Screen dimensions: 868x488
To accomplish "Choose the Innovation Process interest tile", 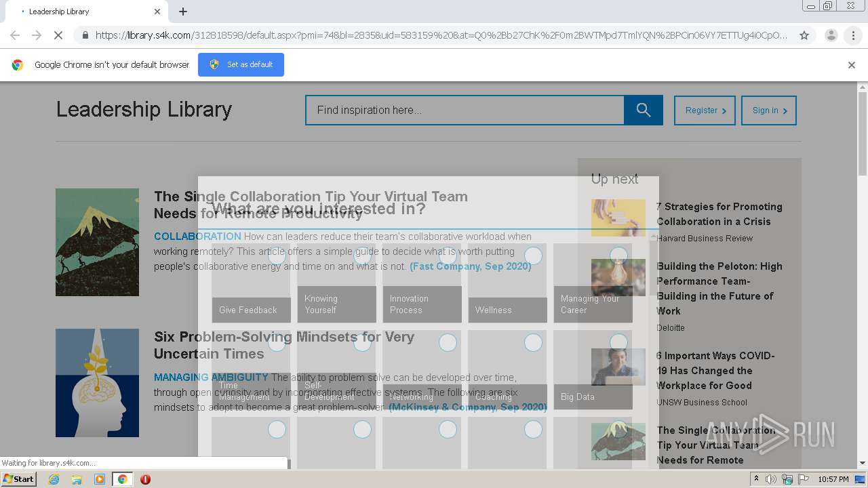I will coord(422,283).
